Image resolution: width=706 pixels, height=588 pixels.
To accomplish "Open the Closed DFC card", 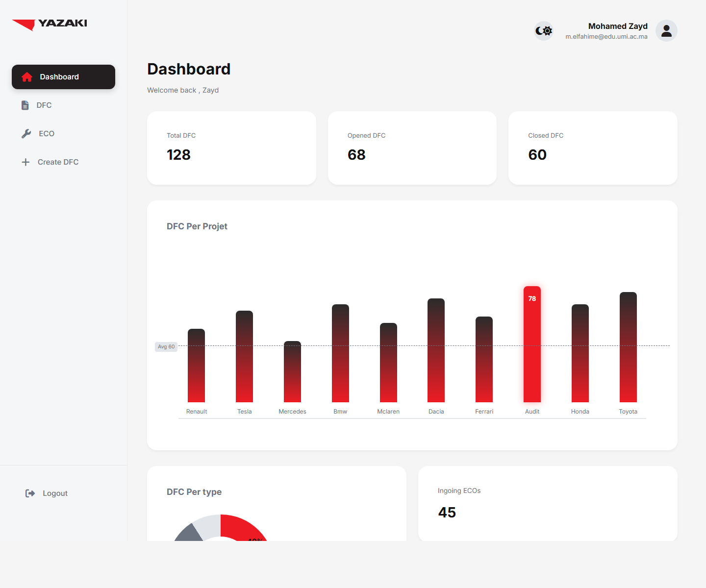I will tap(593, 148).
